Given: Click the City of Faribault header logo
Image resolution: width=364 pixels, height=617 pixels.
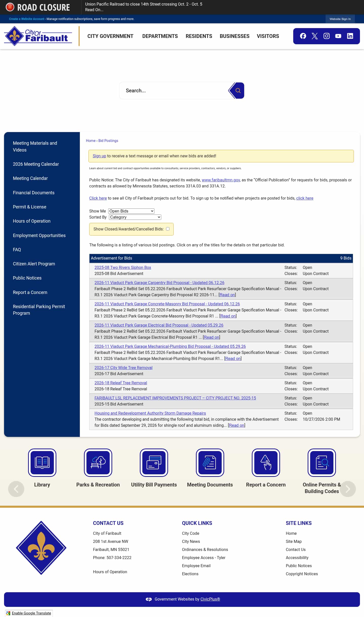Looking at the screenshot, I should pyautogui.click(x=38, y=36).
